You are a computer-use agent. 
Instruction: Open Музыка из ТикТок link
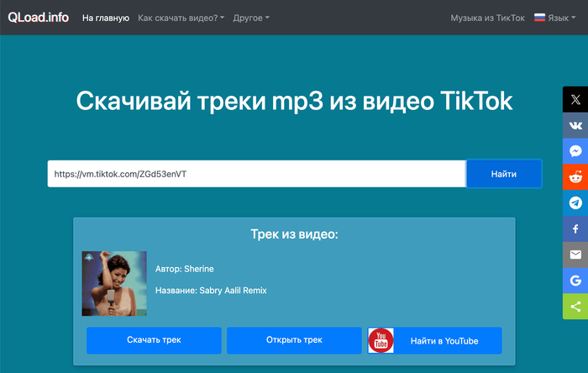pos(487,18)
